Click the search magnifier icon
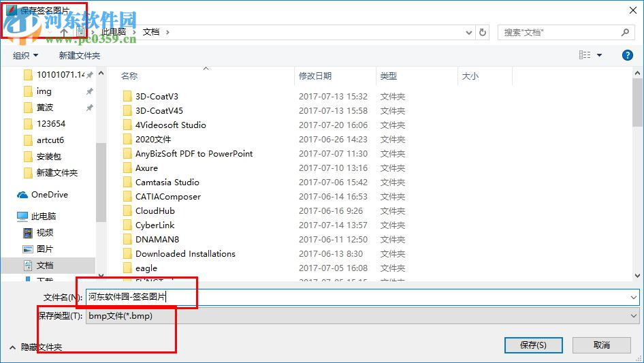The width and height of the screenshot is (644, 363). [625, 32]
